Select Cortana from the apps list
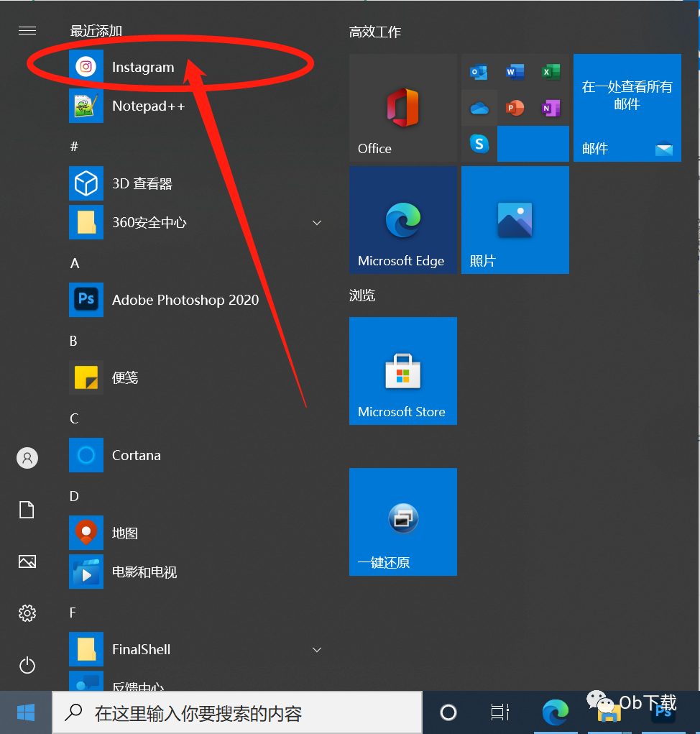This screenshot has height=734, width=700. (136, 455)
